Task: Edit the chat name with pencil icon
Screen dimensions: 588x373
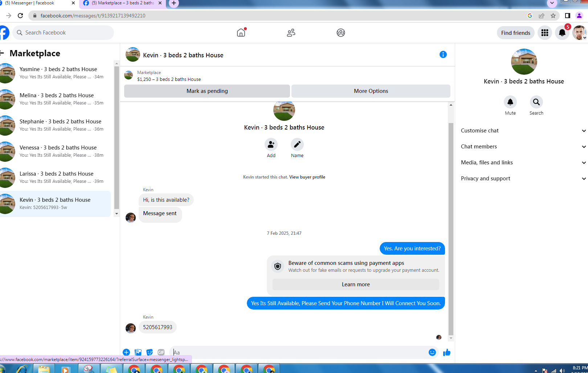Action: click(x=297, y=144)
